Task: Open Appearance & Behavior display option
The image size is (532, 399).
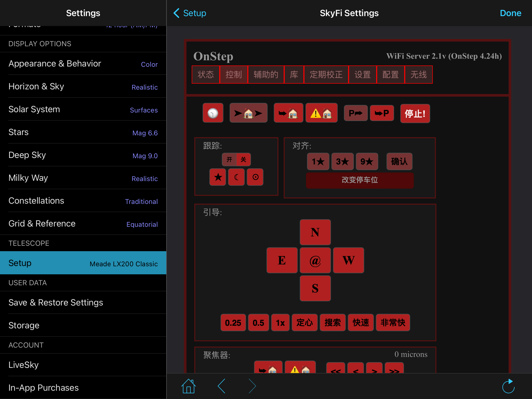Action: tap(83, 64)
